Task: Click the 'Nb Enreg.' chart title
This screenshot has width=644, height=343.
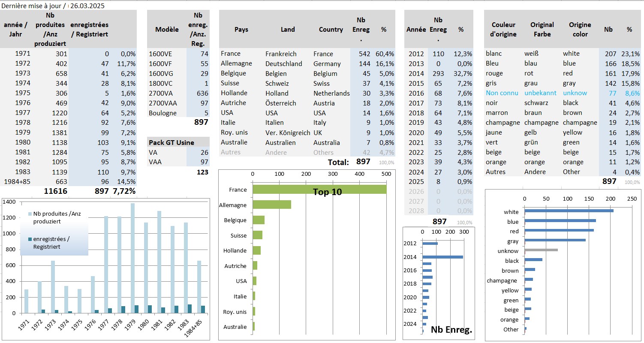Action: coord(451,330)
